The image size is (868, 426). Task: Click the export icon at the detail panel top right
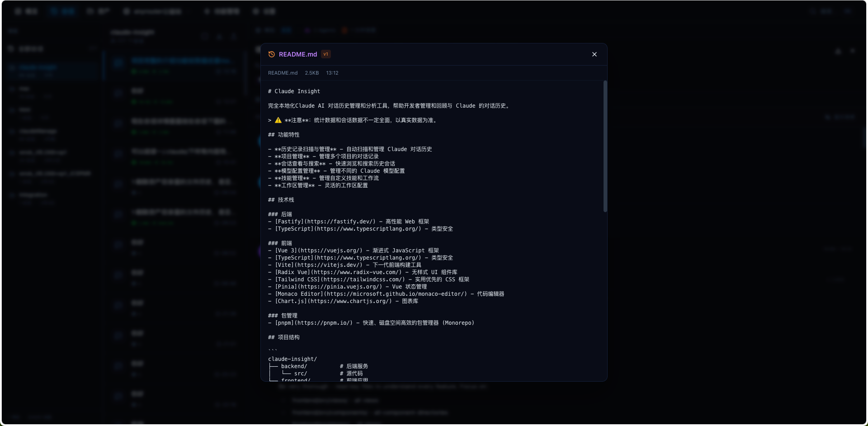[x=838, y=51]
